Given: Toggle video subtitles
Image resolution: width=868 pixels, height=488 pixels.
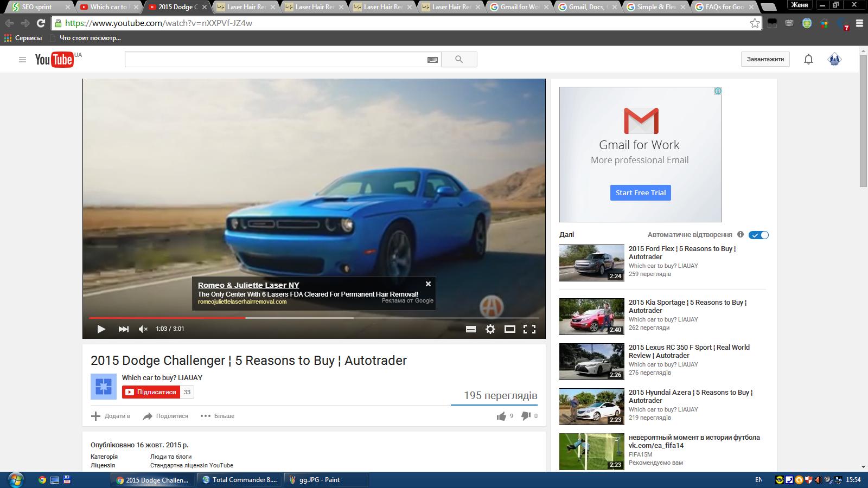Looking at the screenshot, I should pyautogui.click(x=471, y=329).
